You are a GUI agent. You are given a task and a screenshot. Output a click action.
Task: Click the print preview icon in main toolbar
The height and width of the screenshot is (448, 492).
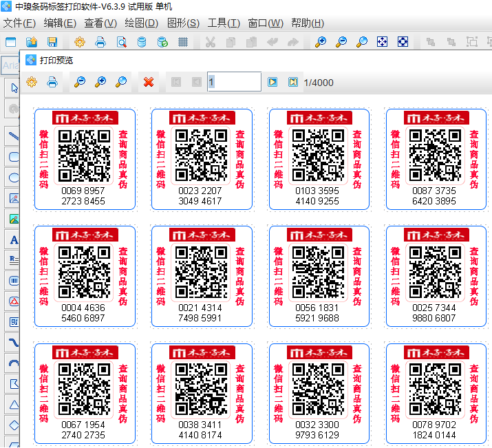click(121, 42)
